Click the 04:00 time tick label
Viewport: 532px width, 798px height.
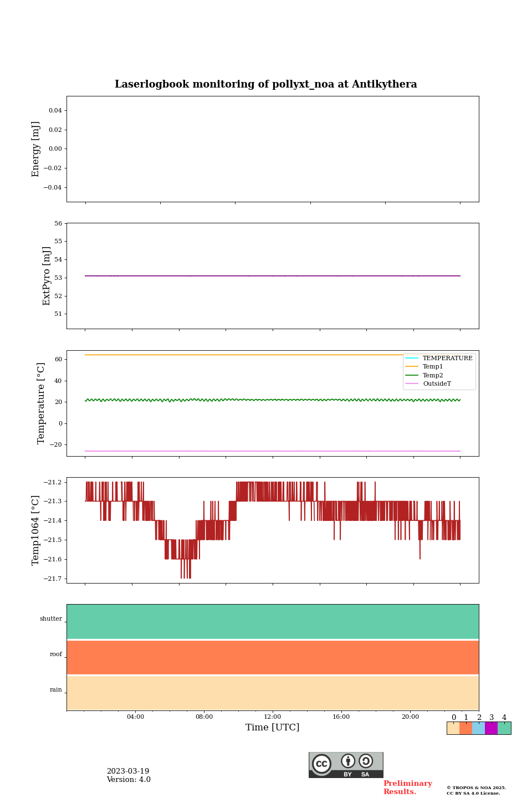[x=135, y=717]
